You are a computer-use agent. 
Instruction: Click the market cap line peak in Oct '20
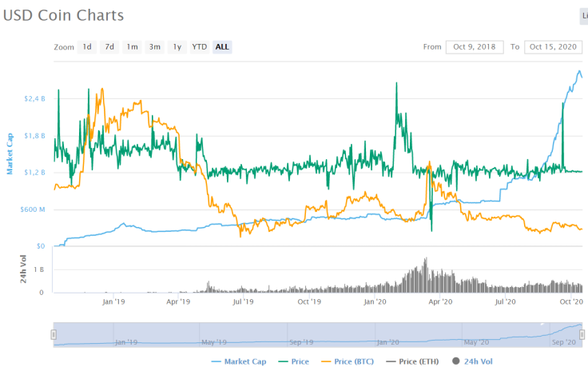click(579, 71)
